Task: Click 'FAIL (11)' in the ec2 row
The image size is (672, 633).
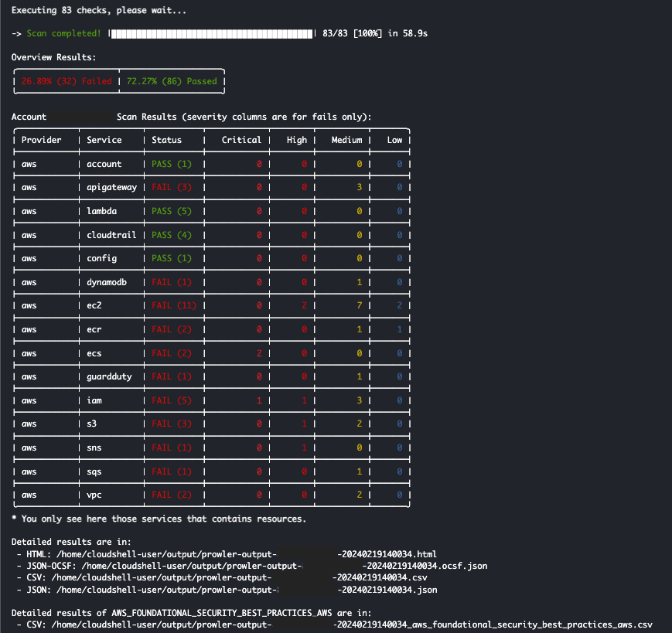Action: 174,305
